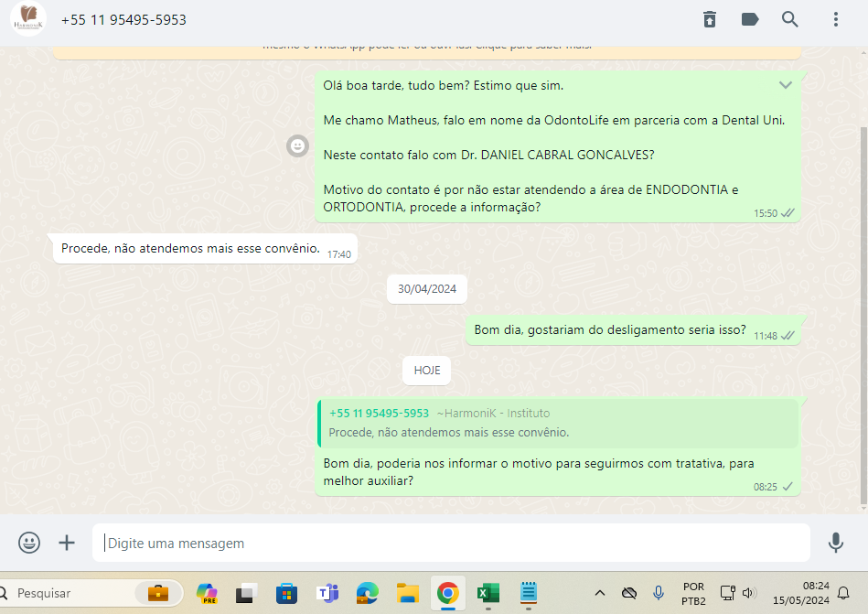The image size is (868, 614).
Task: Open Excel from the taskbar
Action: (x=488, y=593)
